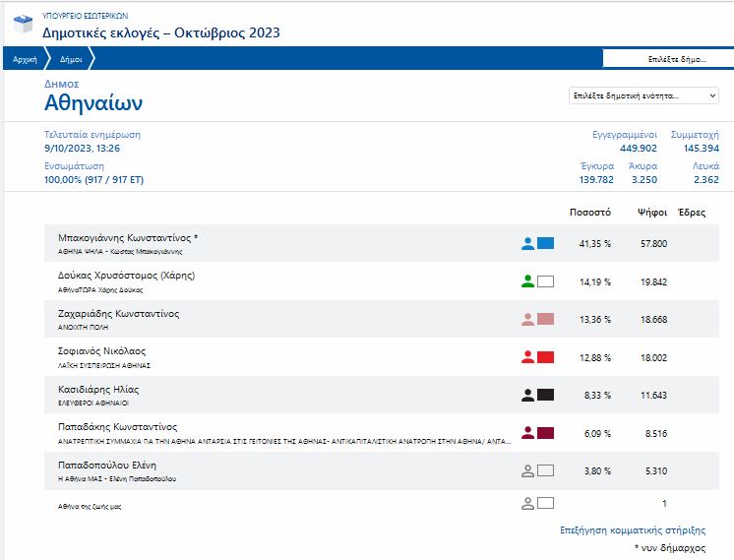This screenshot has height=560, width=734.
Task: Go to the Αρχική breadcrumb tab
Action: pyautogui.click(x=25, y=59)
